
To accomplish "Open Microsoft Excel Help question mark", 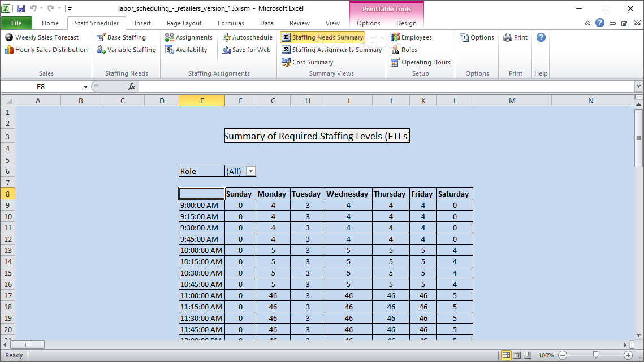I will point(600,23).
